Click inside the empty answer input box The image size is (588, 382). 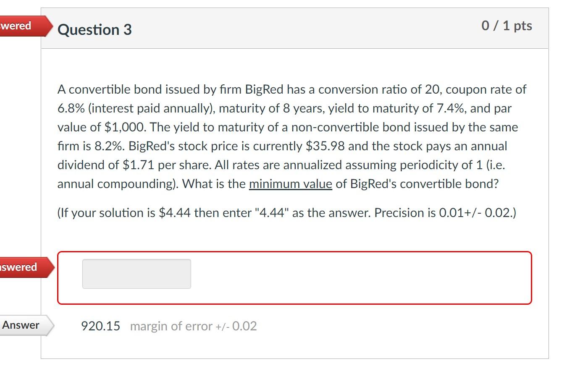136,274
